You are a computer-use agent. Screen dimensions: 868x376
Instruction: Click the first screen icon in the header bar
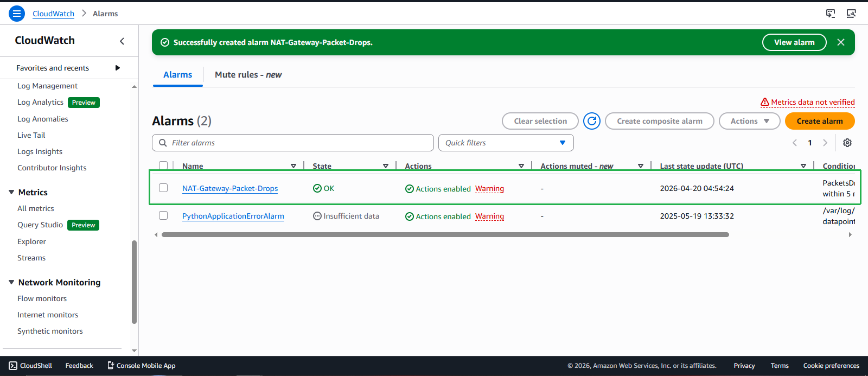(831, 14)
